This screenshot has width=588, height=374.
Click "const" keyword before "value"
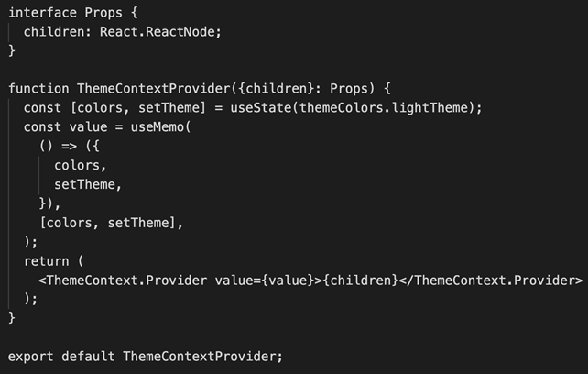click(42, 126)
